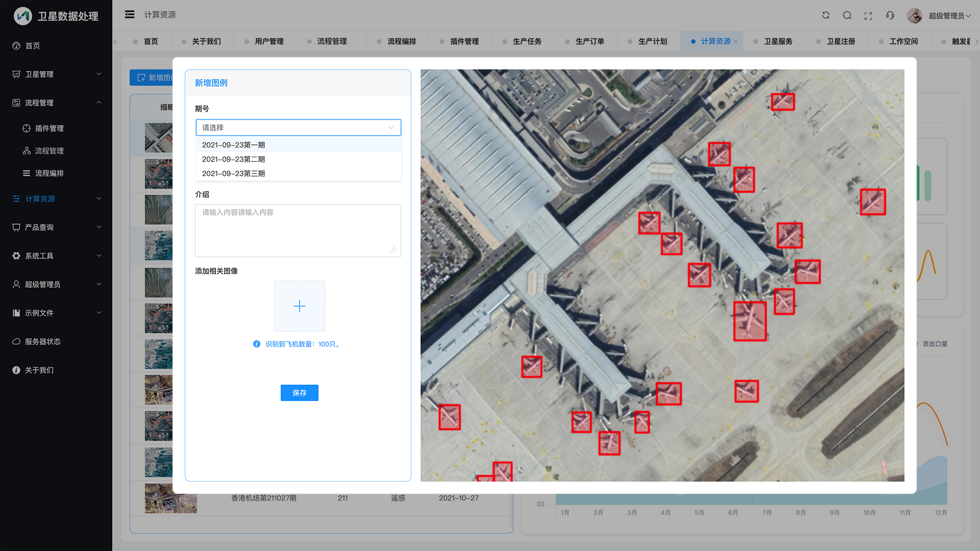Switch to the 卫星注册 tab
This screenshot has height=551, width=980.
(x=837, y=41)
